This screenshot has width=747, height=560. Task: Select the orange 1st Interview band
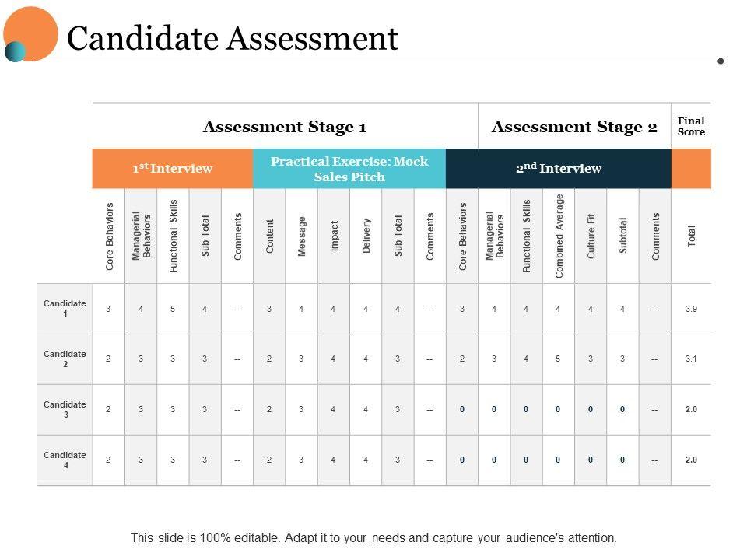(x=172, y=168)
